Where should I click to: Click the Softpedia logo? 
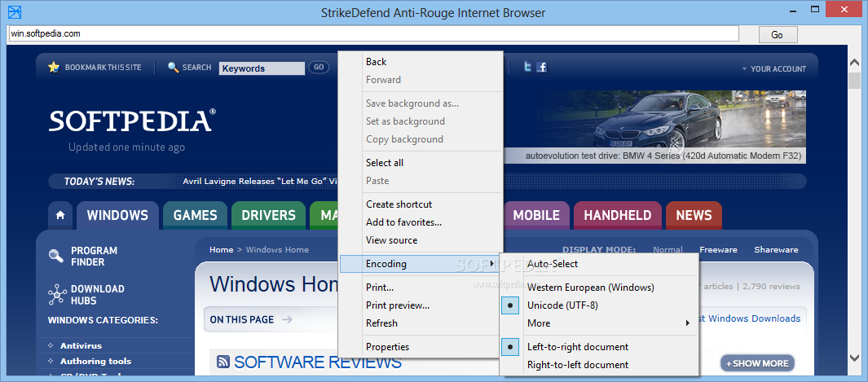click(132, 121)
